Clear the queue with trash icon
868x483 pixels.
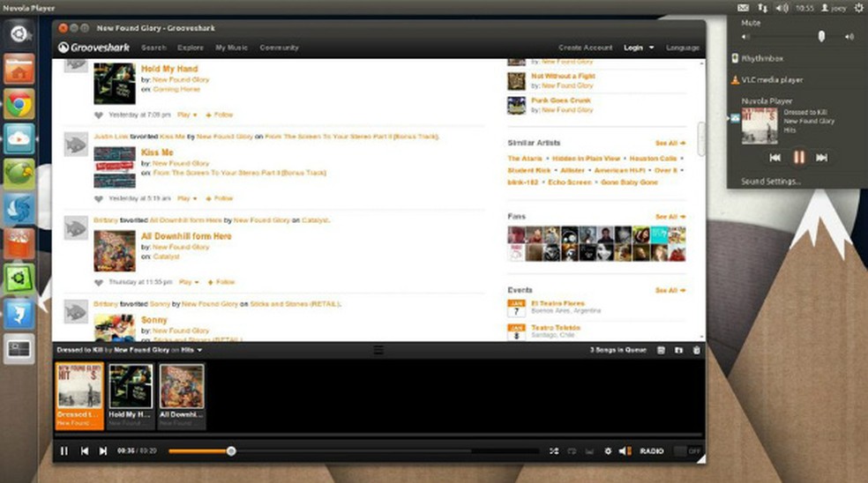[696, 350]
